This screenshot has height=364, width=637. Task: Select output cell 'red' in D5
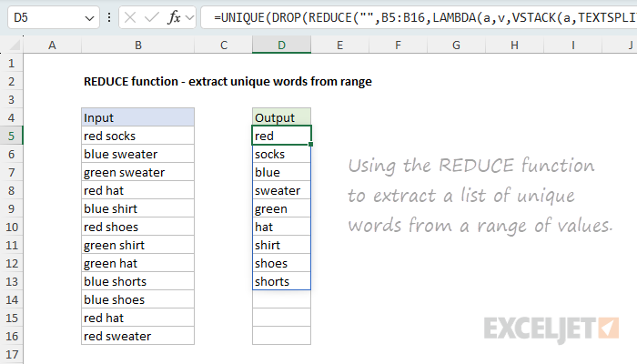tap(281, 136)
